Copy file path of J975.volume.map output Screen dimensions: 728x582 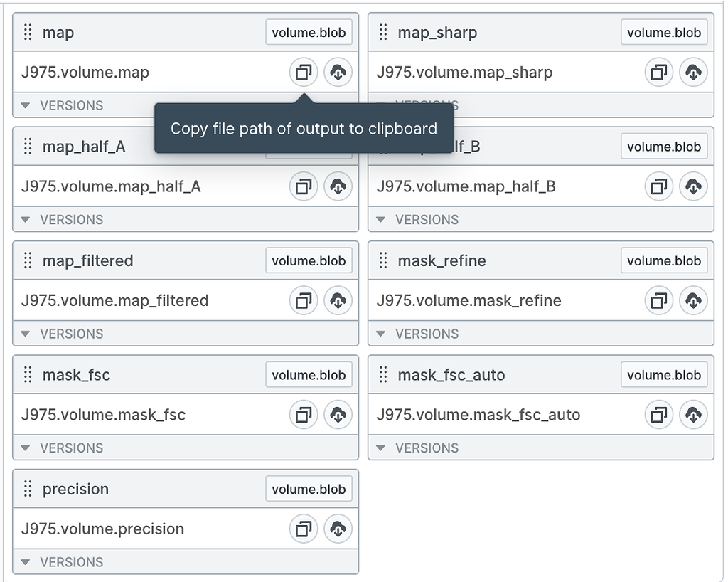click(x=304, y=72)
